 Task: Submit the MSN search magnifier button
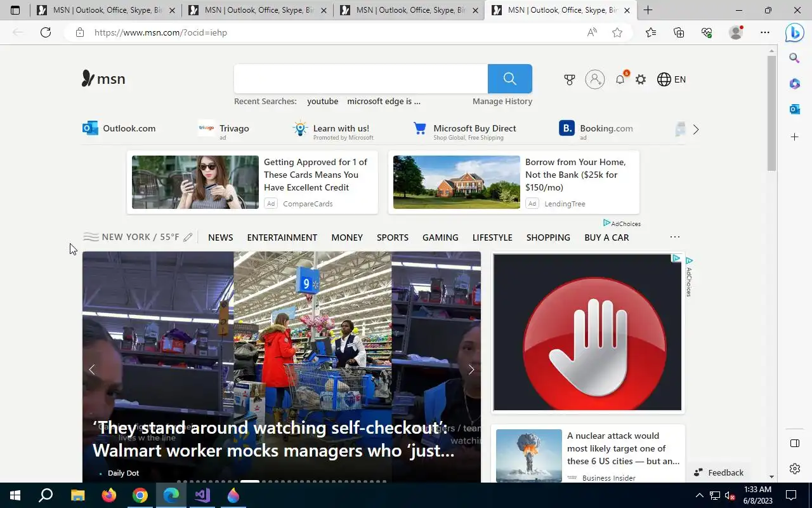point(510,79)
